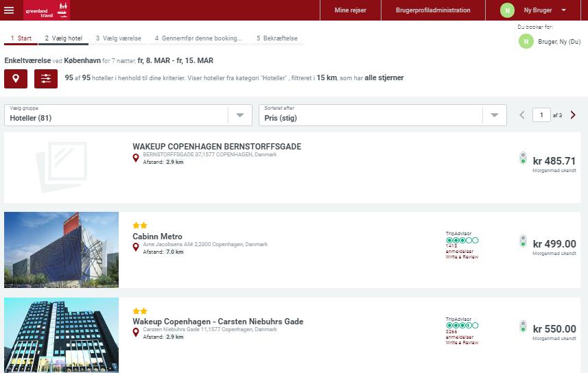This screenshot has width=588, height=373.
Task: Open the Sorteret efter Pris (stig) dropdown
Action: 382,115
